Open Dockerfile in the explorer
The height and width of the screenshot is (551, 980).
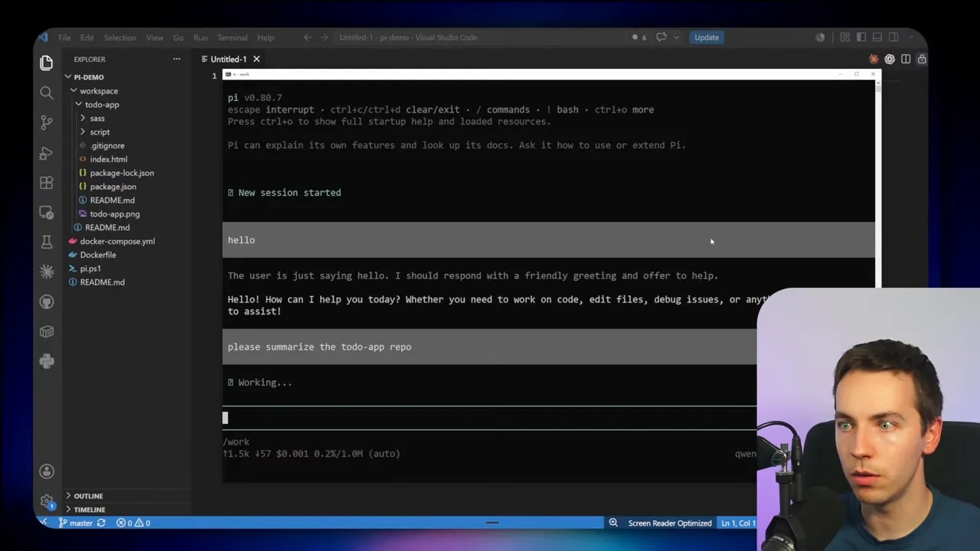pos(98,255)
